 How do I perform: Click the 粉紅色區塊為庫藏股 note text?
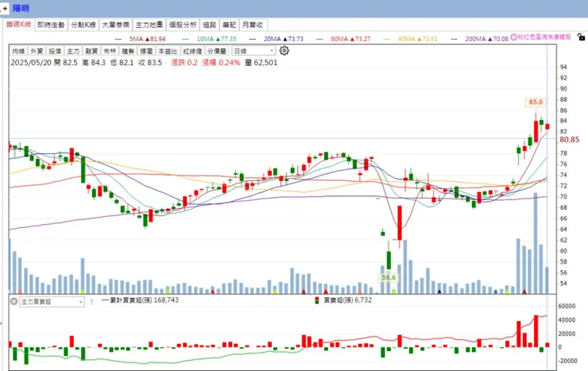544,37
